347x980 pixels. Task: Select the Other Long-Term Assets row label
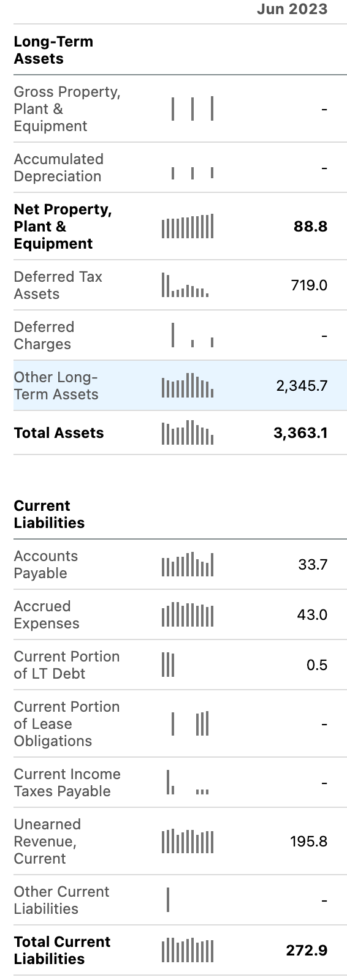(x=56, y=386)
